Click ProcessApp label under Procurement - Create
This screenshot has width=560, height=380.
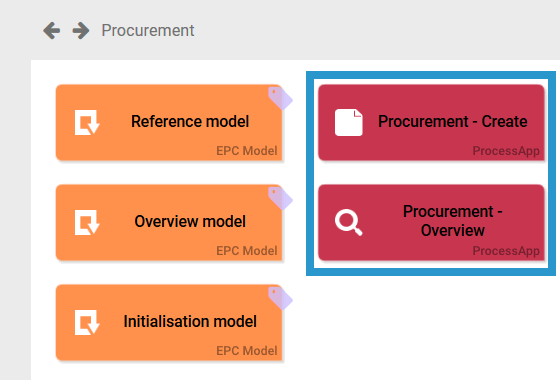[x=506, y=151]
